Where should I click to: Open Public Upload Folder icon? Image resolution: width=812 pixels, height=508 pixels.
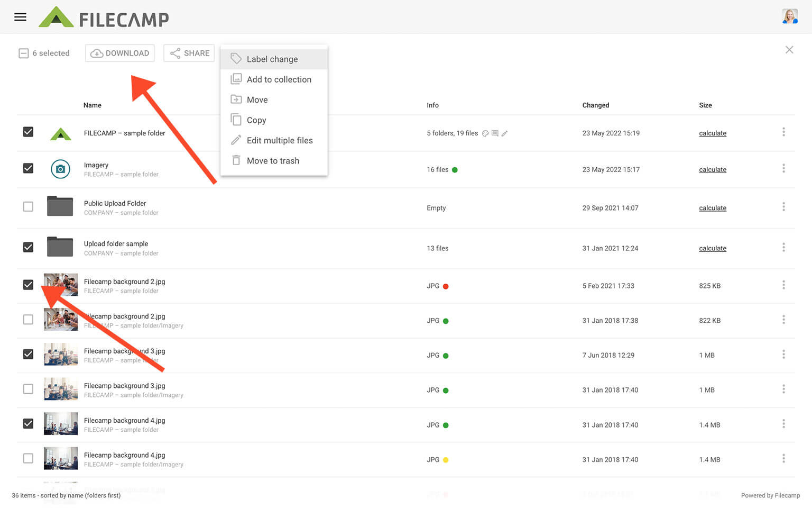pyautogui.click(x=60, y=206)
